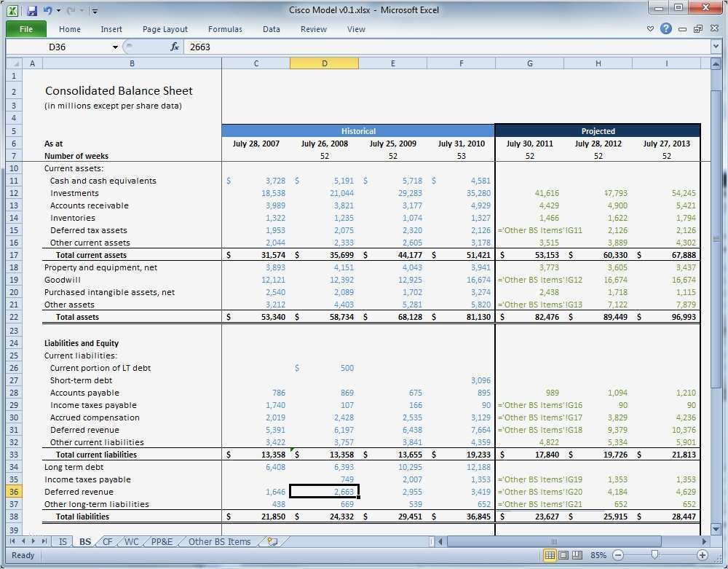728x569 pixels.
Task: Click the Redo icon
Action: (71, 10)
